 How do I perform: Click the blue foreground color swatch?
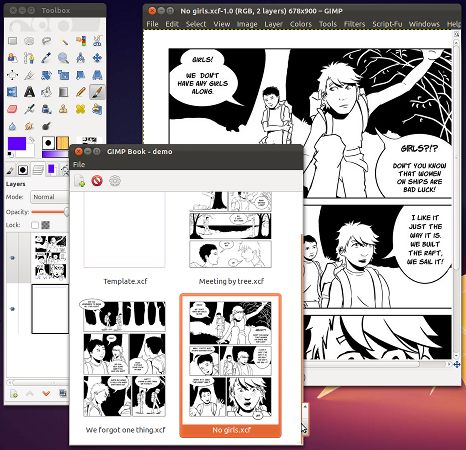coord(17,144)
